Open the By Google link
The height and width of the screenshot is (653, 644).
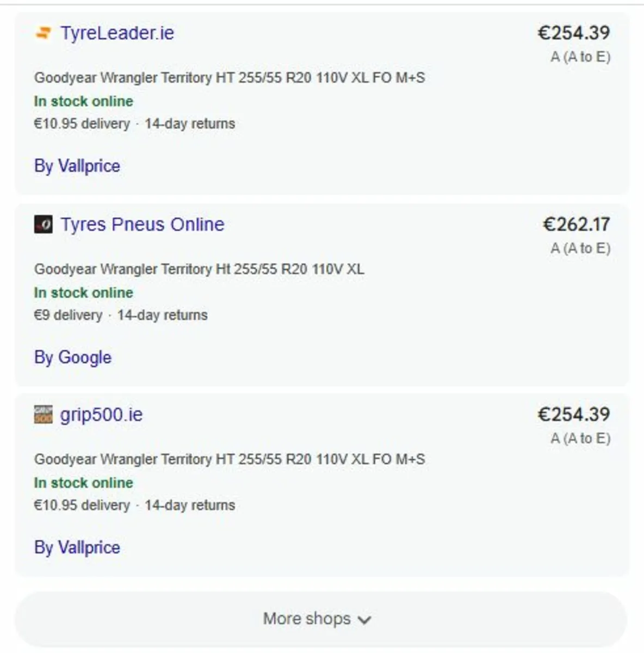coord(72,358)
